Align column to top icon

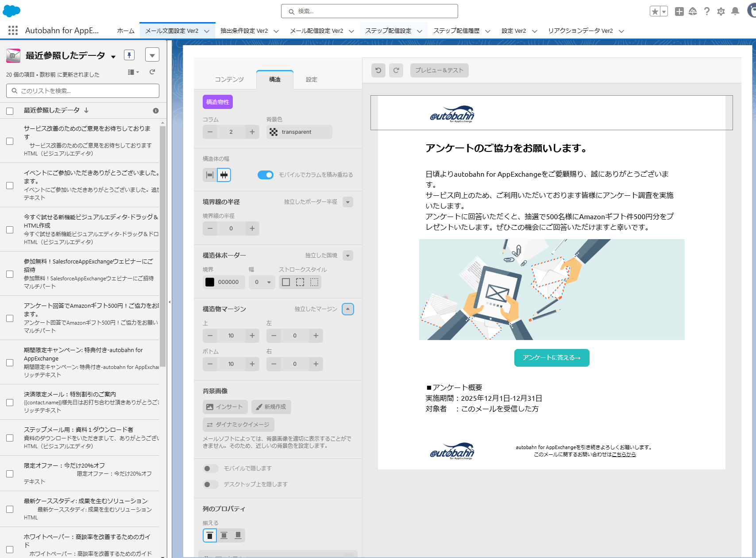tap(210, 535)
